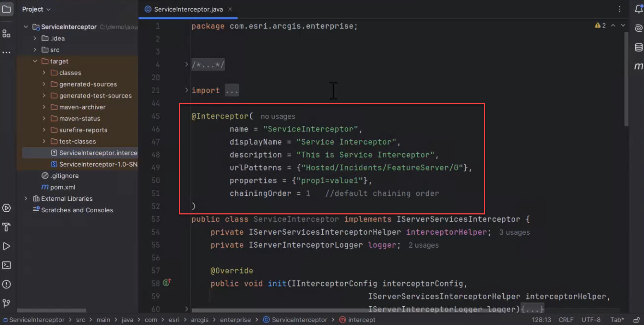The width and height of the screenshot is (644, 325).
Task: Toggle the file lock icon in status bar
Action: tap(638, 320)
